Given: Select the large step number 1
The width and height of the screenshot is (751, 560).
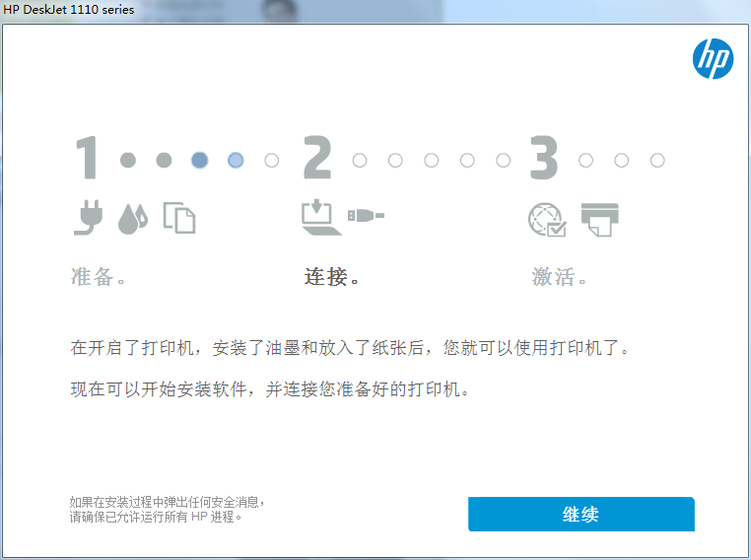Looking at the screenshot, I should 87,159.
